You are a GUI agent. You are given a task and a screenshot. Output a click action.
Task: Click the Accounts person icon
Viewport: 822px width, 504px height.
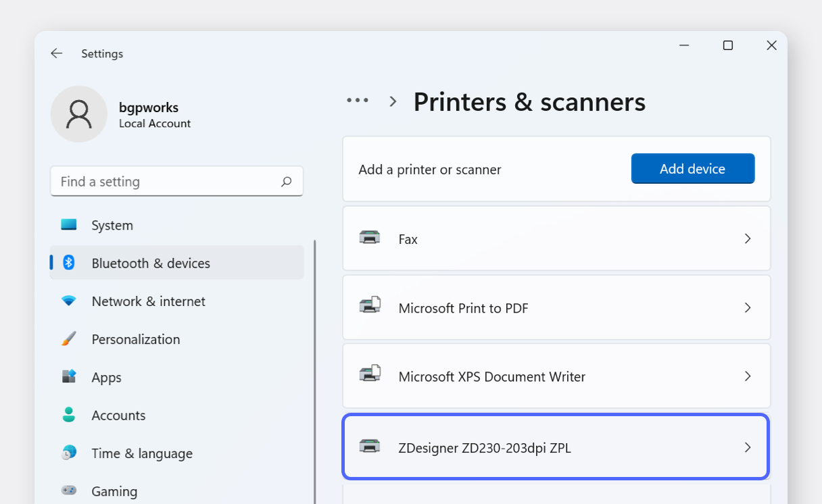point(69,415)
